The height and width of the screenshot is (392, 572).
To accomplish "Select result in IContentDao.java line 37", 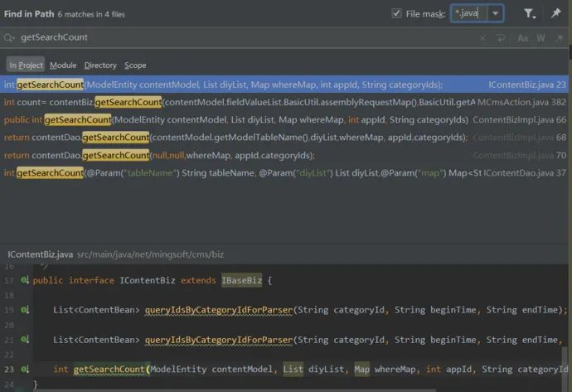I will pos(284,173).
